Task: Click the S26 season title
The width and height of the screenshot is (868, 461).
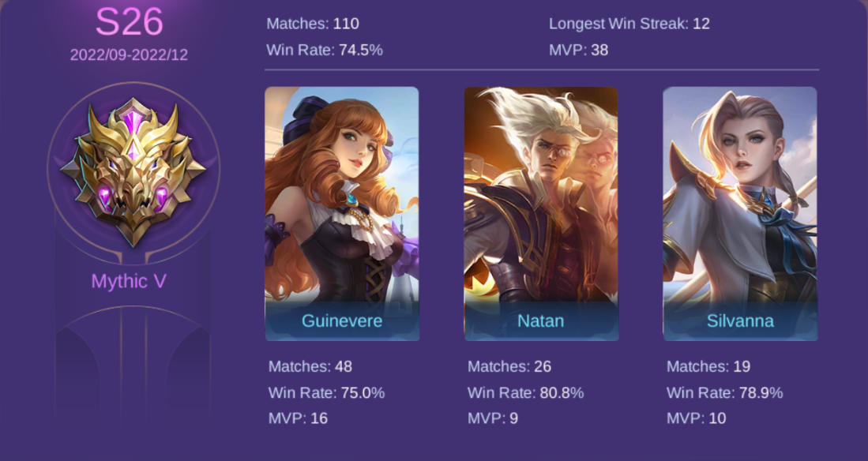Action: click(x=129, y=22)
